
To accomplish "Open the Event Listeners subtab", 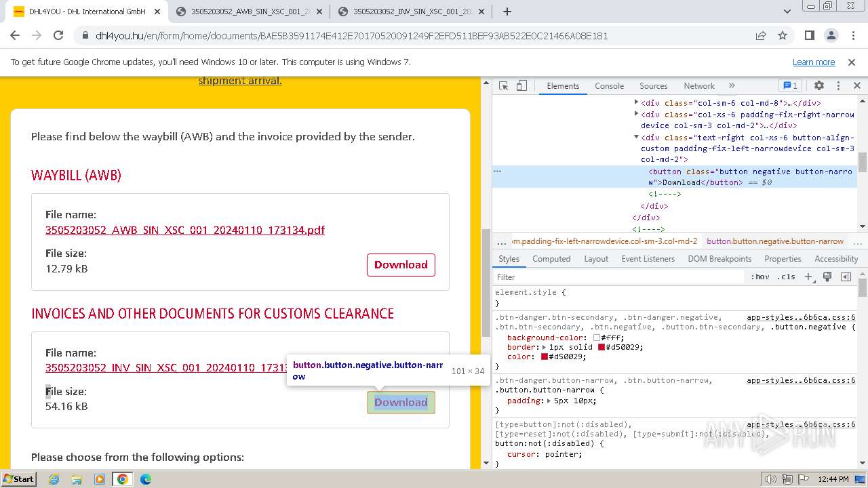I will (648, 259).
